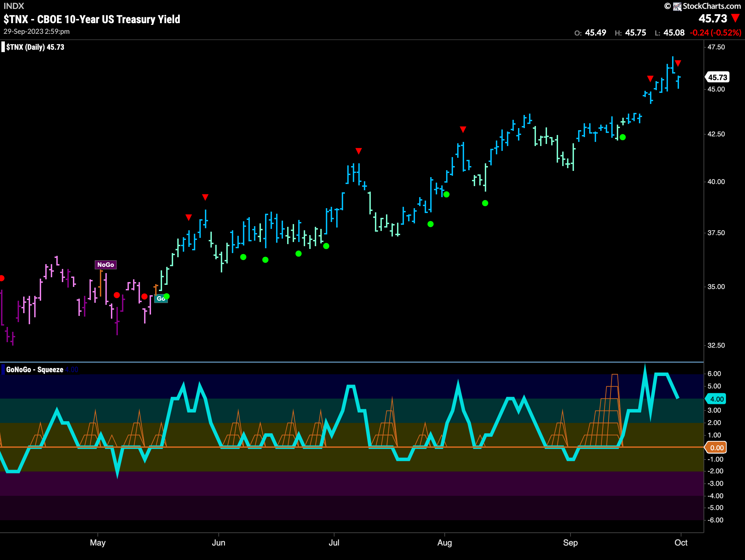This screenshot has width=745, height=560.
Task: Click the chart title $TNX - CBOE 10-Year US Treasury Yield
Action: click(92, 19)
